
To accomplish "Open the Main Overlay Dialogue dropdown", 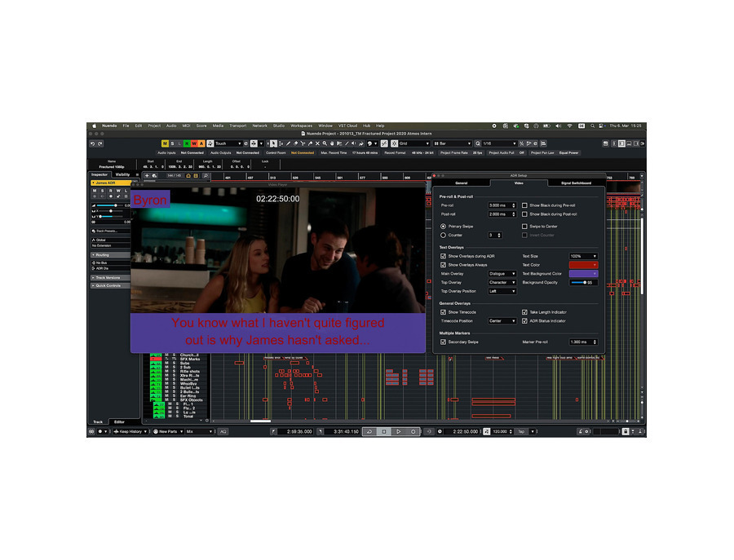I will point(502,274).
